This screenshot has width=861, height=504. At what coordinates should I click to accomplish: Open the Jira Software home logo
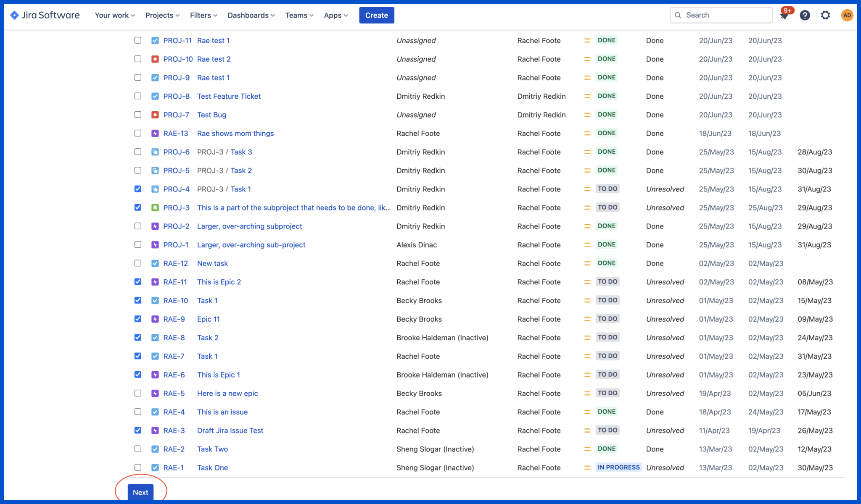(45, 15)
